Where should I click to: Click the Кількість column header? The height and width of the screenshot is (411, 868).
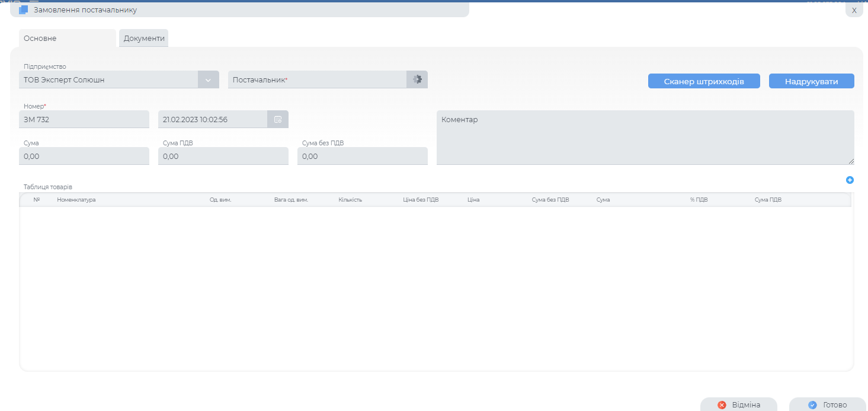tap(350, 200)
